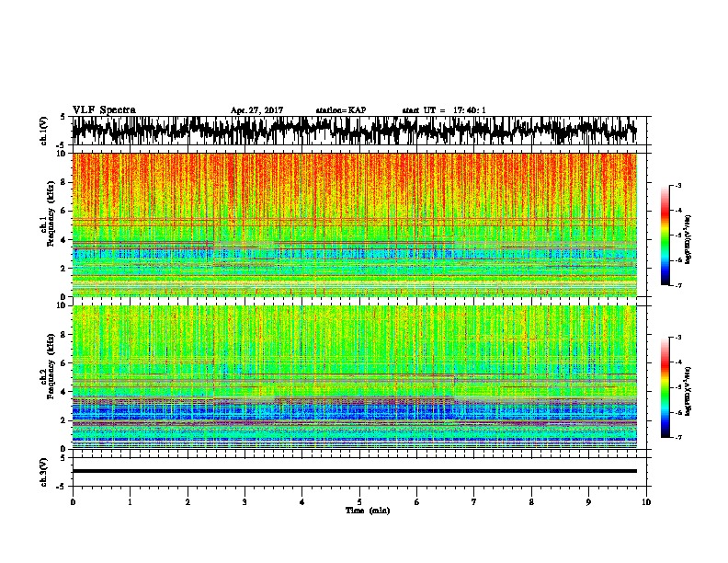
Task: Click inside the ch.2 spectrogram panel
Action: pyautogui.click(x=355, y=377)
